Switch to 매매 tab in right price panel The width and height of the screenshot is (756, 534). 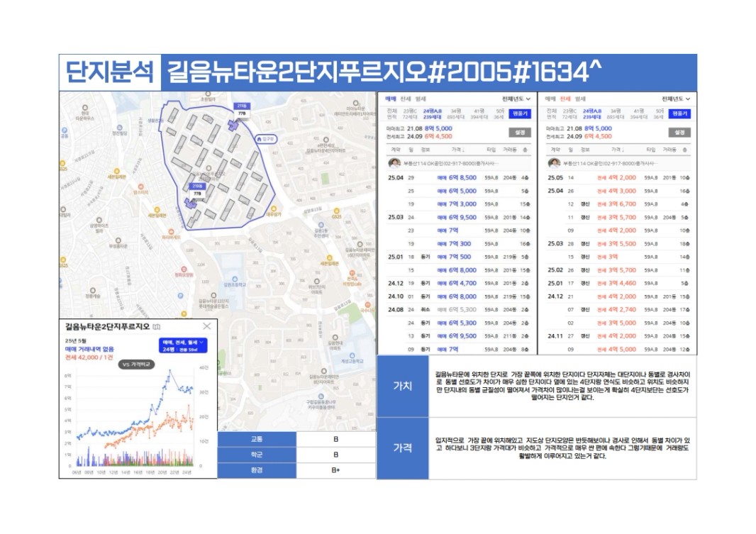point(550,99)
